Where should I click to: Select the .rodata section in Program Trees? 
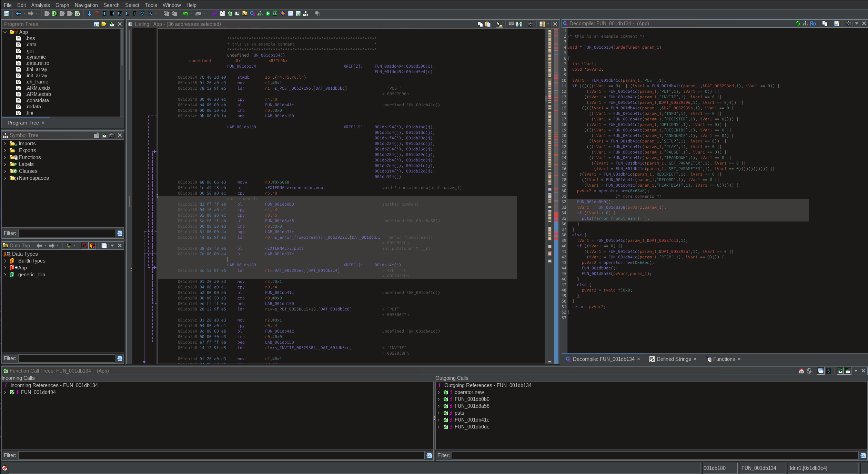(33, 107)
